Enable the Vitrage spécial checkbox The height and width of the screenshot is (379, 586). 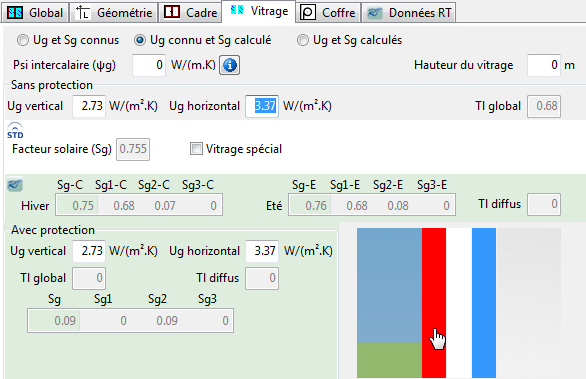(196, 149)
